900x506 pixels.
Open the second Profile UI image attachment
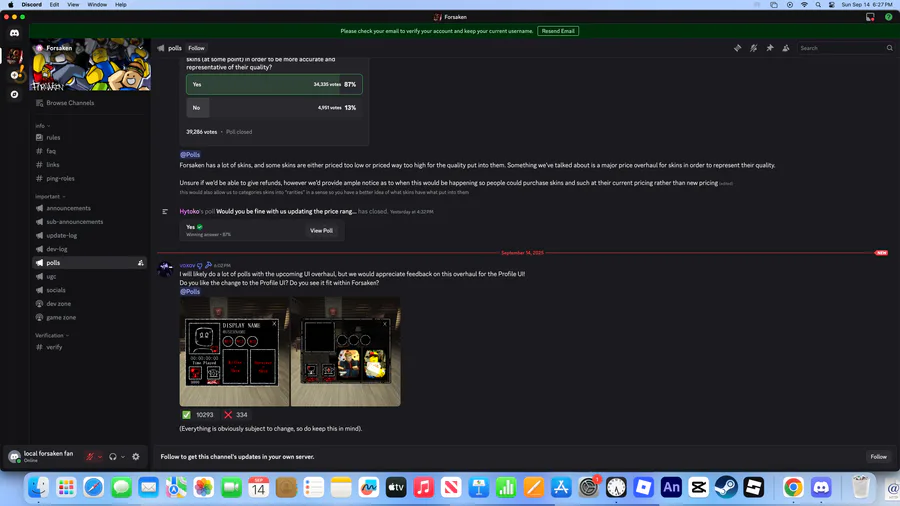(346, 352)
